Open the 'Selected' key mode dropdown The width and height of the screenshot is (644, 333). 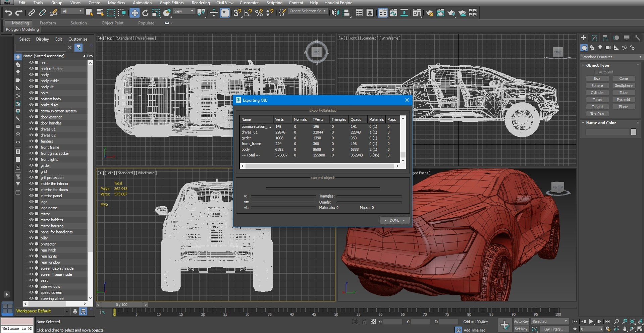pos(549,321)
